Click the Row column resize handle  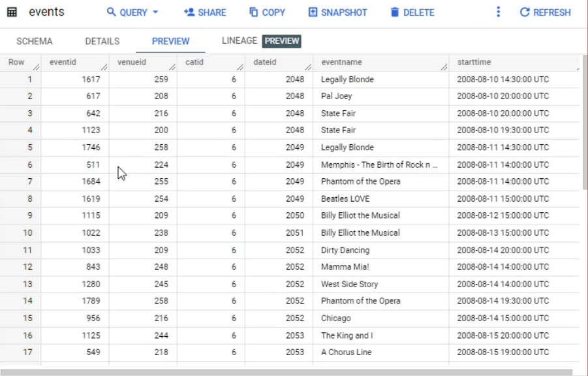click(36, 67)
